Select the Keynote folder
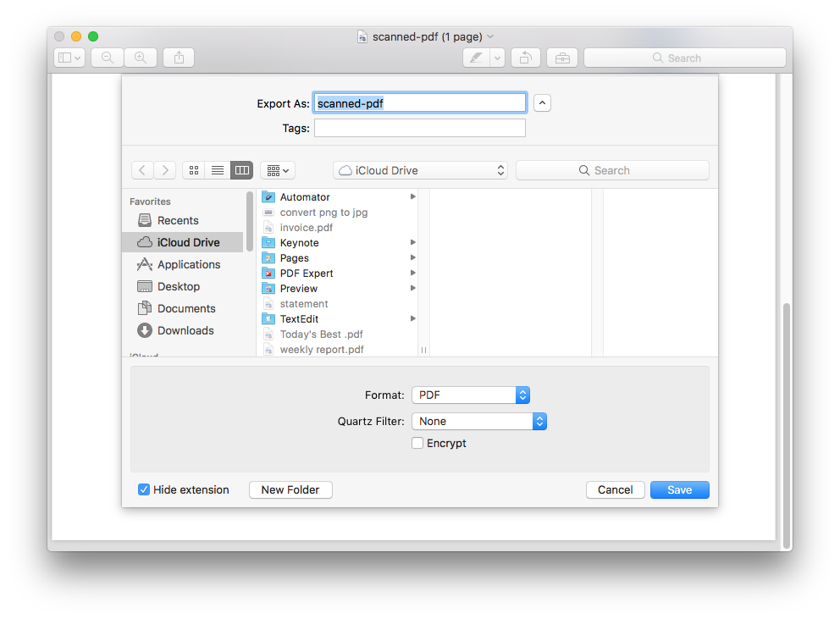 339,242
